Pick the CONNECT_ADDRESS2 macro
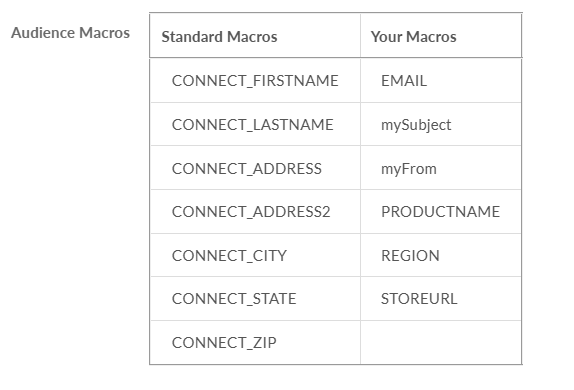 point(251,212)
